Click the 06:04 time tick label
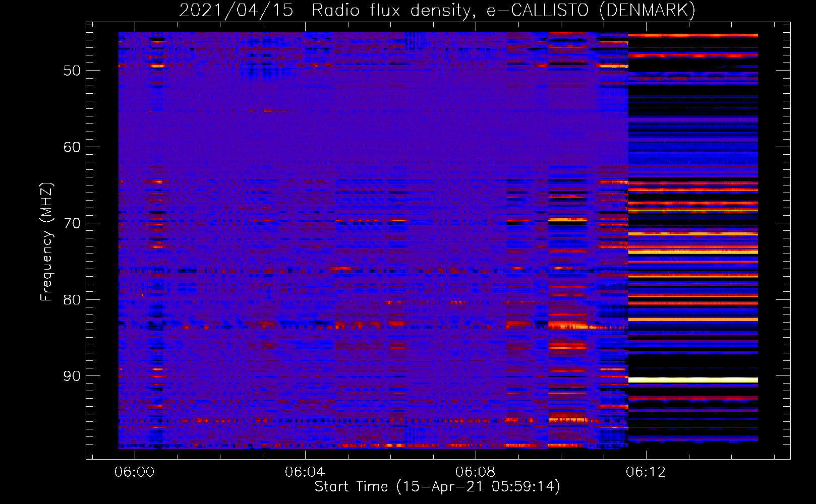 305,472
